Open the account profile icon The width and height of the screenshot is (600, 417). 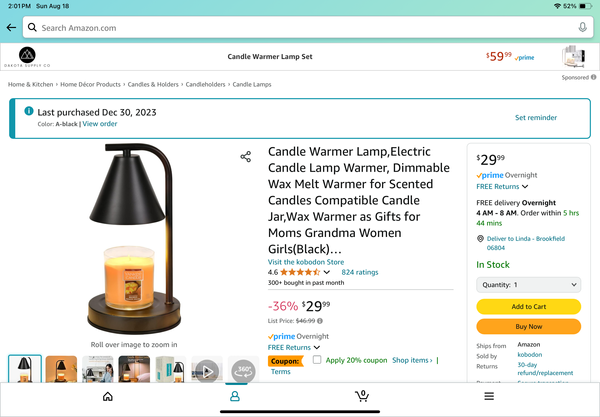pyautogui.click(x=235, y=396)
